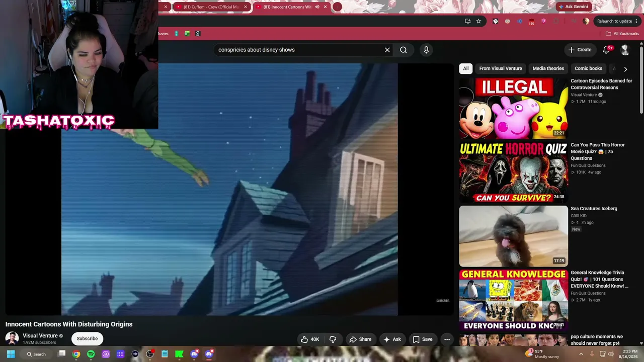Open Task View on the taskbar
Screen dimensions: 644x362
[62, 354]
